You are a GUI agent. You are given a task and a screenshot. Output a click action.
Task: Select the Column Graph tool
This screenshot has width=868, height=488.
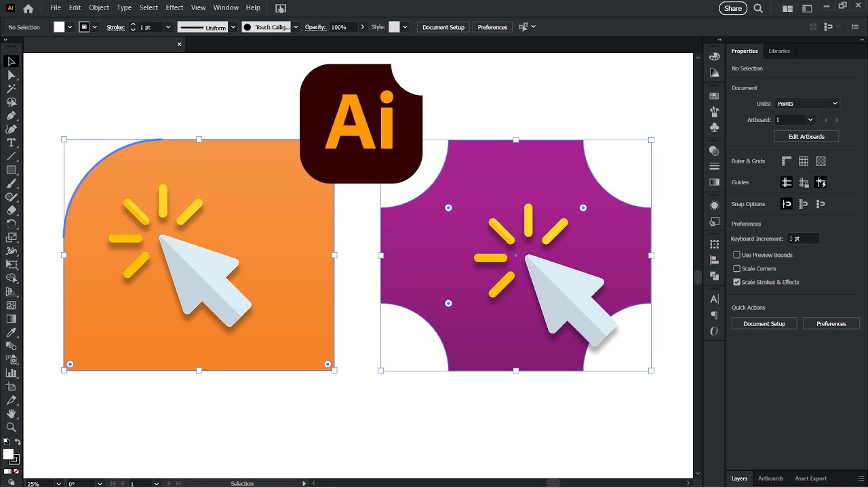(12, 373)
